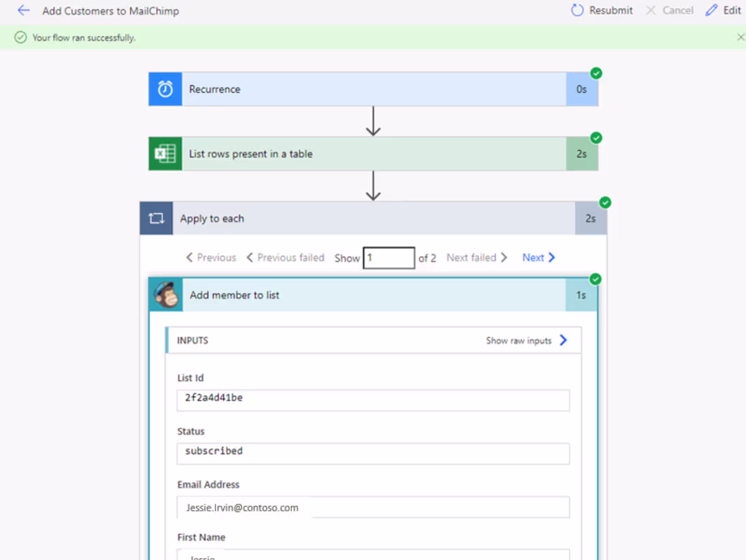The image size is (746, 560).
Task: Click the Previous iteration button
Action: 211,258
